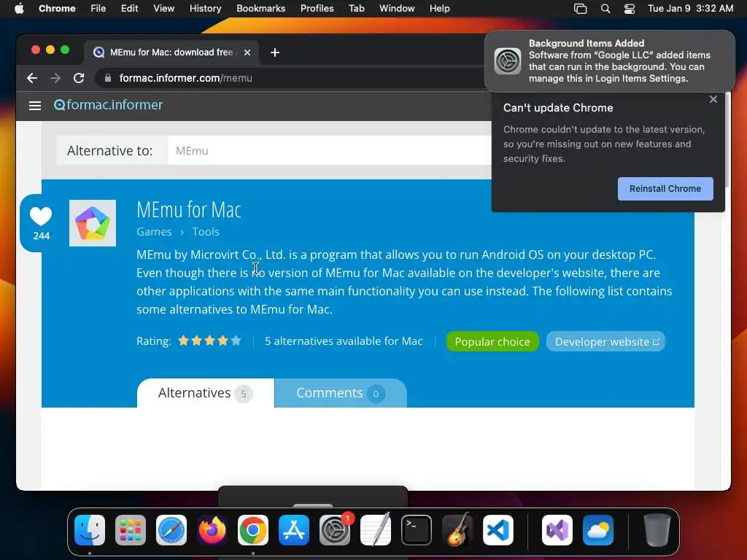Open Spotlight search in menu bar
The image size is (747, 560).
tap(605, 9)
